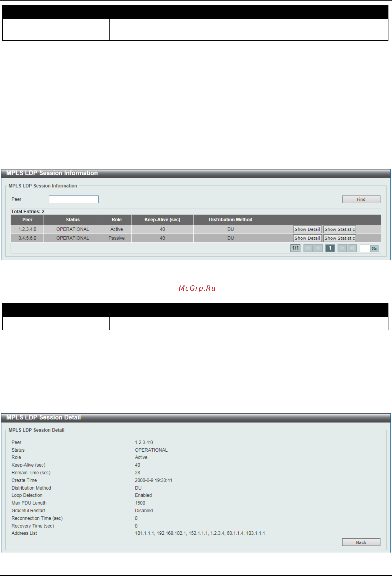392x576 pixels.
Task: Show Detail for peer 1.2.3.4:0
Action: click(307, 229)
